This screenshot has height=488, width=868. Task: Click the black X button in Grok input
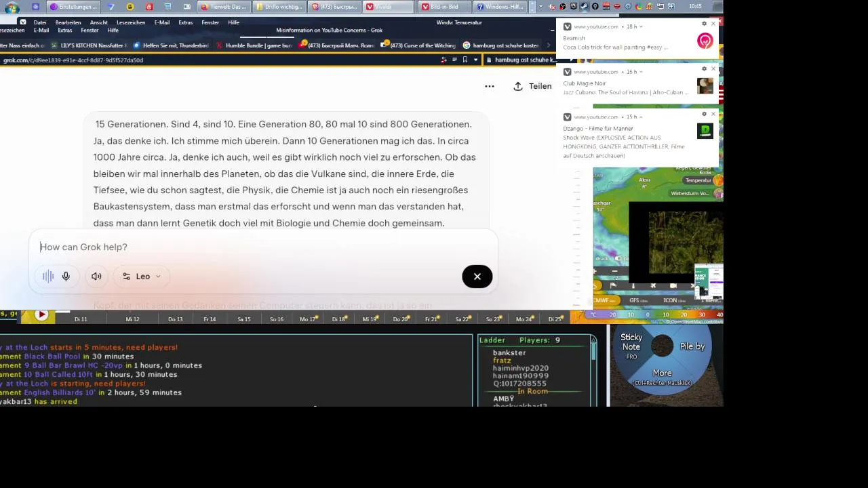(x=477, y=277)
